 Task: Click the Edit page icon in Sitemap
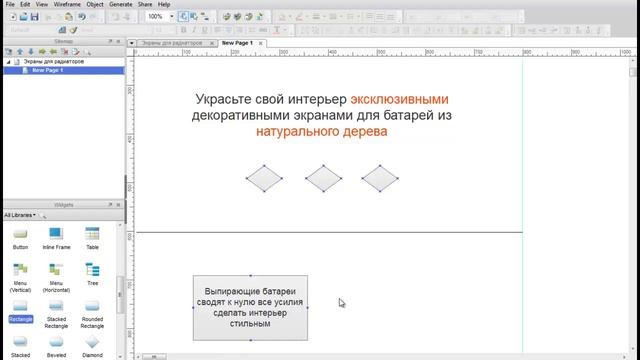pos(76,52)
